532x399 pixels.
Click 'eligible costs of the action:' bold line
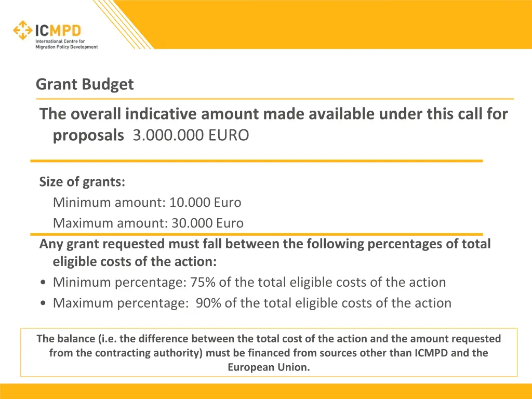(135, 262)
